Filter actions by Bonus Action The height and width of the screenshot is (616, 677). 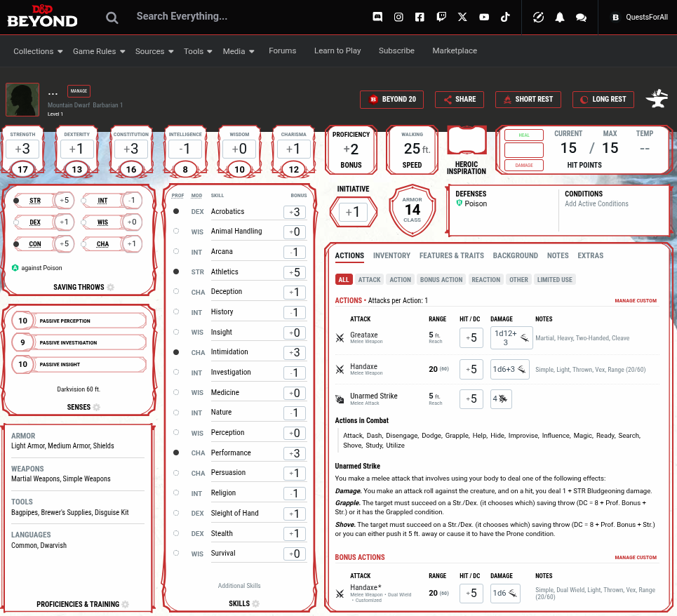(441, 280)
